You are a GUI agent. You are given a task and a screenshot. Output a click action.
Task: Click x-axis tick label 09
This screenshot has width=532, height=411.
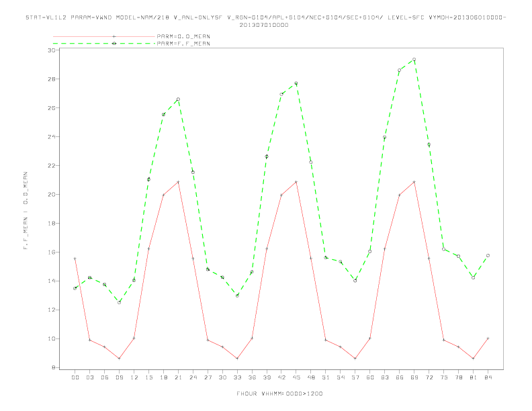click(x=119, y=377)
